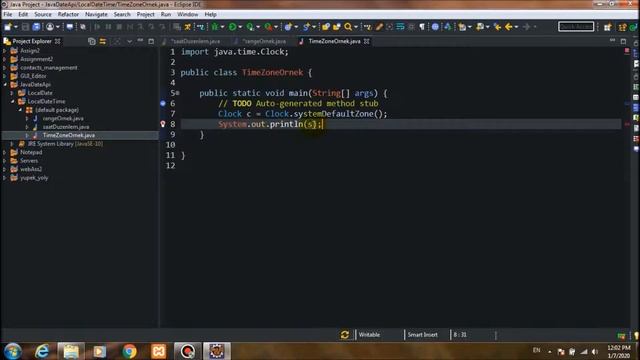
Task: Close the TimeZoneOrnek.java tab
Action: (367, 41)
